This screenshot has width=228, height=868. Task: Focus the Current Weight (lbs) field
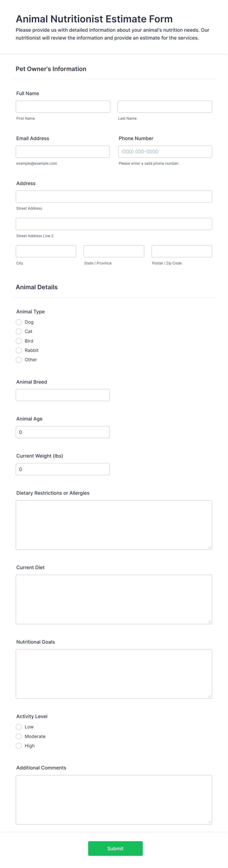[x=63, y=469]
